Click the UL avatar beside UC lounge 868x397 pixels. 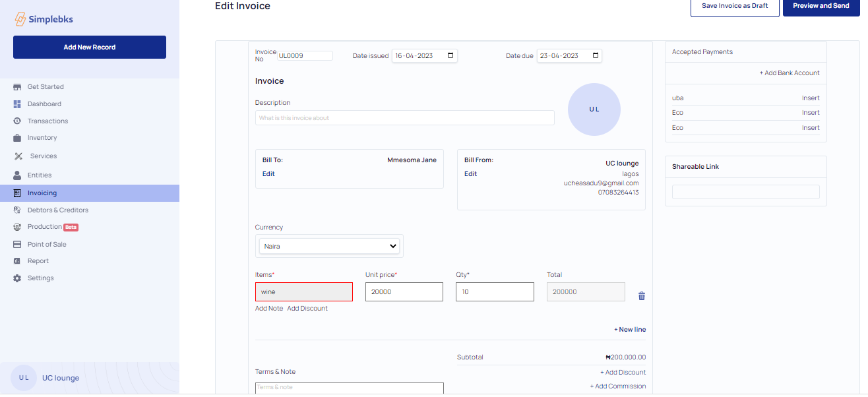point(24,378)
